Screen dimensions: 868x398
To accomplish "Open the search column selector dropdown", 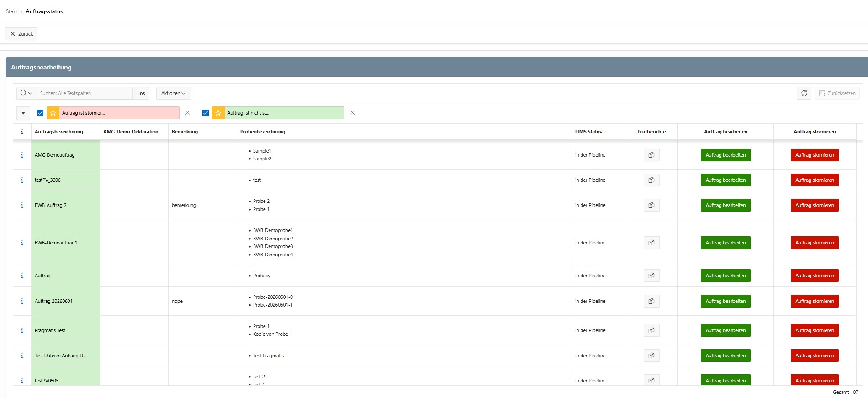I will tap(26, 93).
